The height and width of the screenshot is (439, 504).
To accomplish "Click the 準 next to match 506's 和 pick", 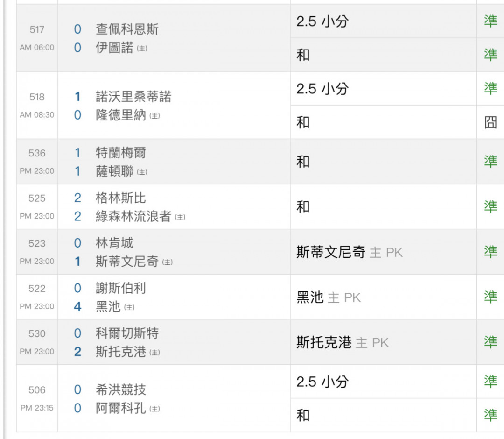I will (490, 415).
